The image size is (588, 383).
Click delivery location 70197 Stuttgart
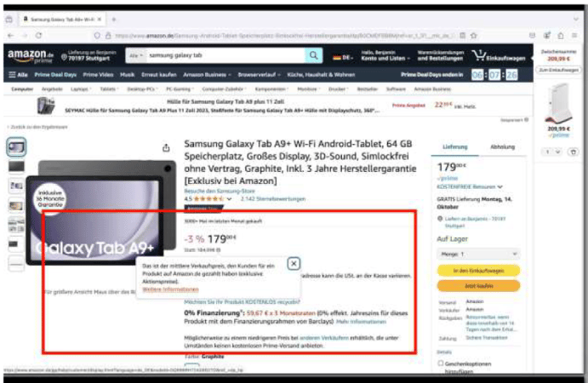(x=88, y=55)
